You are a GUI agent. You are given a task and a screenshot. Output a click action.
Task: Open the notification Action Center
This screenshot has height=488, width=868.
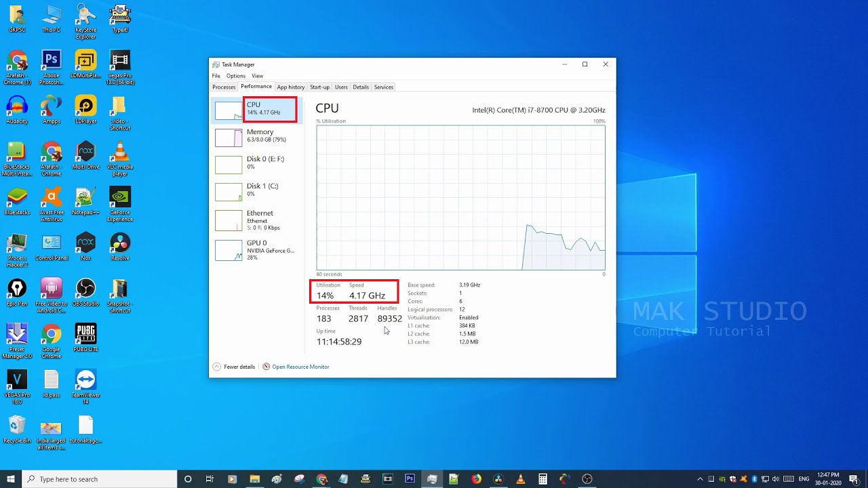[x=854, y=479]
